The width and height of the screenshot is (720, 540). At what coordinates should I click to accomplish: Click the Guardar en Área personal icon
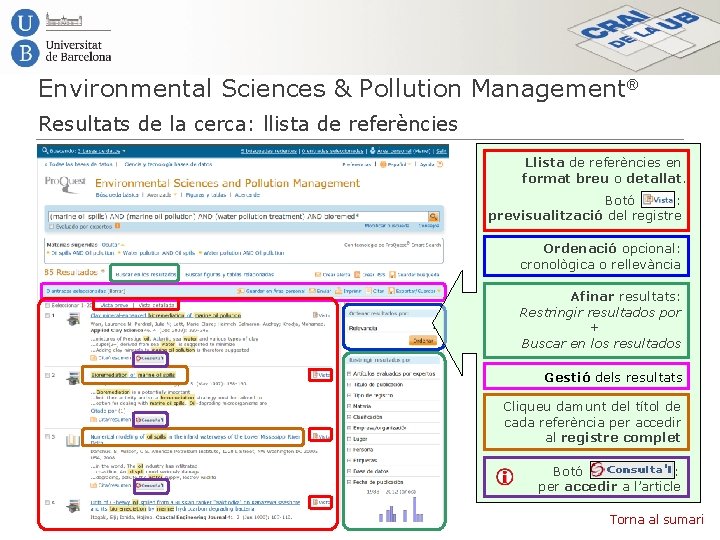(x=240, y=291)
